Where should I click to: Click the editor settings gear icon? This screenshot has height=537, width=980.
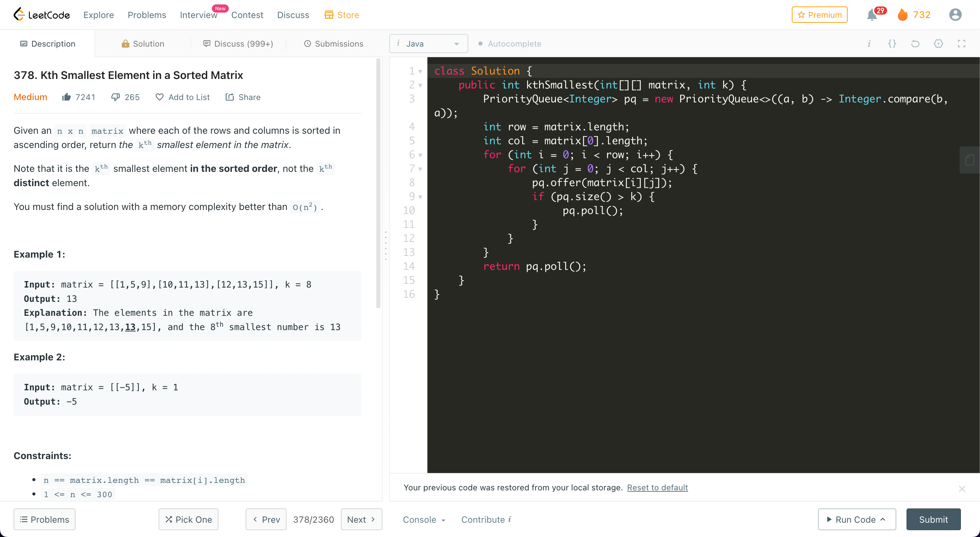coord(938,44)
